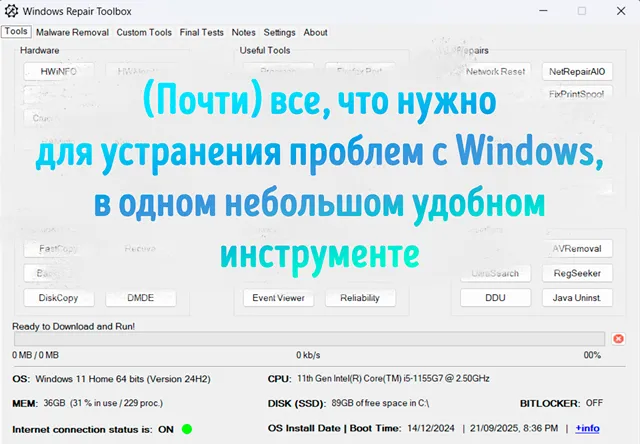
Task: Click the '0 MB / 0 MB' value
Action: point(35,355)
